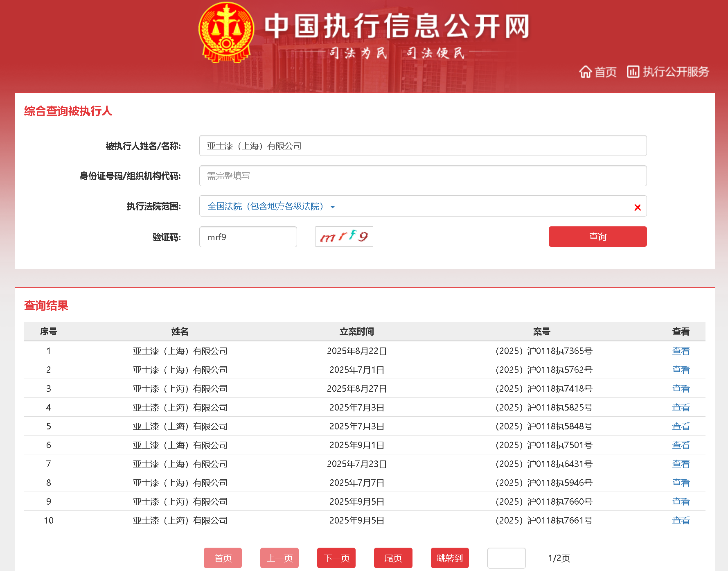Click the red 查询 button
The height and width of the screenshot is (571, 728).
[x=597, y=237]
